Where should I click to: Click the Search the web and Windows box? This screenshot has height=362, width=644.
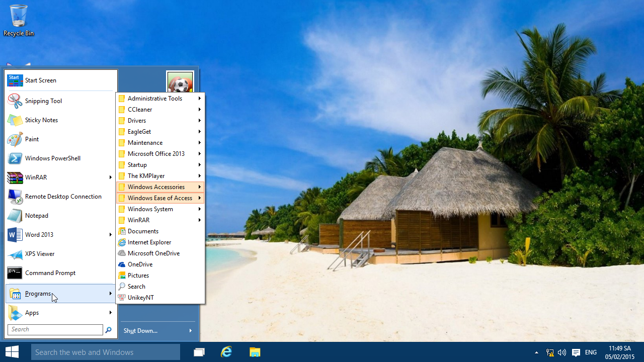[x=106, y=352]
